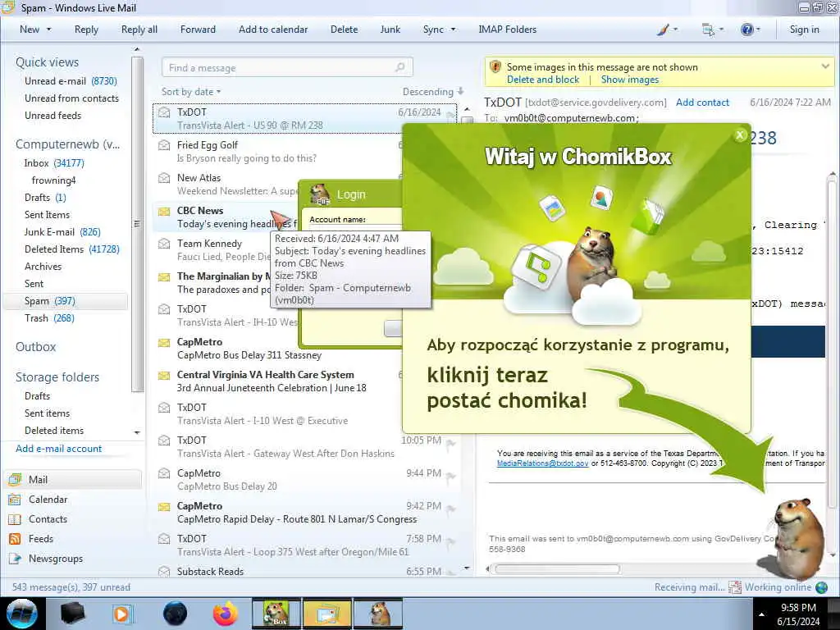Image resolution: width=840 pixels, height=630 pixels.
Task: Show hidden icons in the system tray
Action: tap(761, 614)
